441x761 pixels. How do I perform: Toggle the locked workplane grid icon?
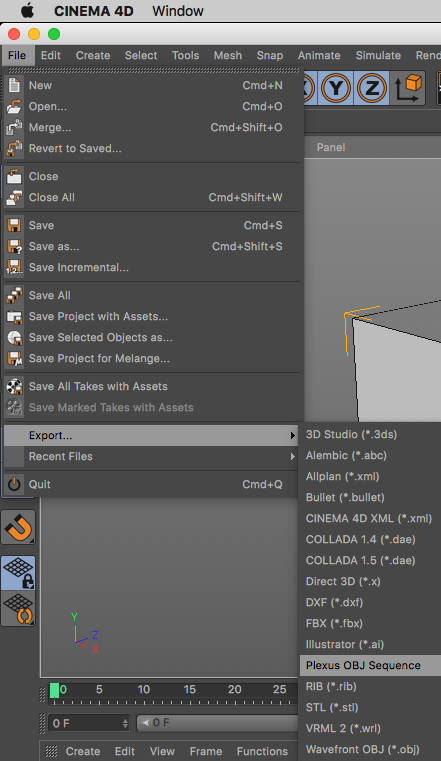pos(18,573)
